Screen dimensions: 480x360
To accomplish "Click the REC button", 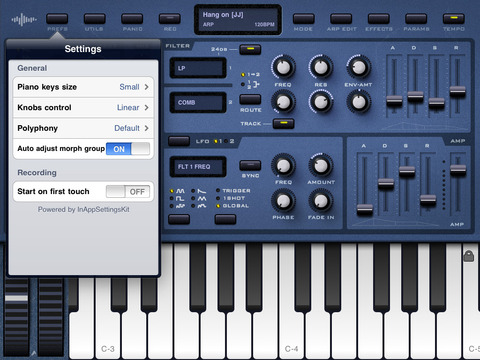I will 170,19.
